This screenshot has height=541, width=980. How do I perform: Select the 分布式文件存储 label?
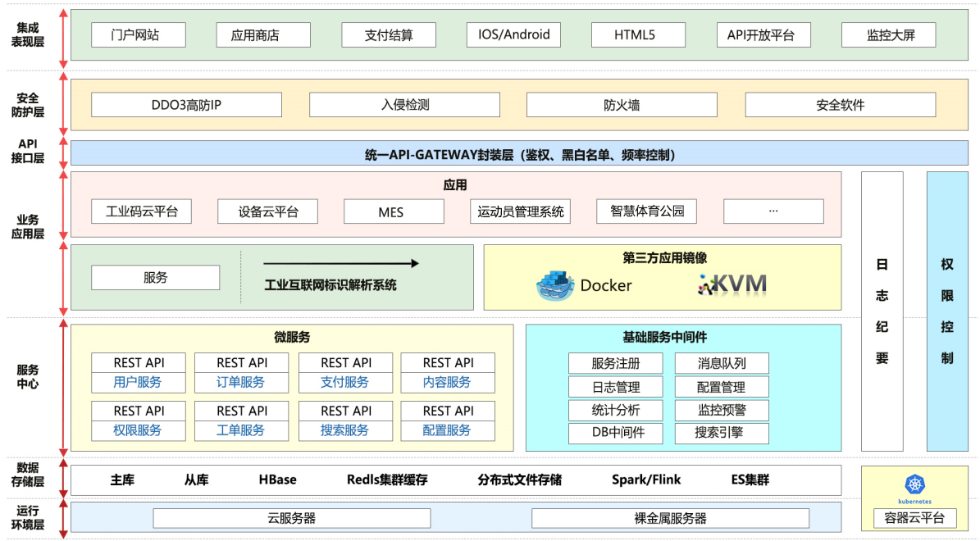pos(520,480)
